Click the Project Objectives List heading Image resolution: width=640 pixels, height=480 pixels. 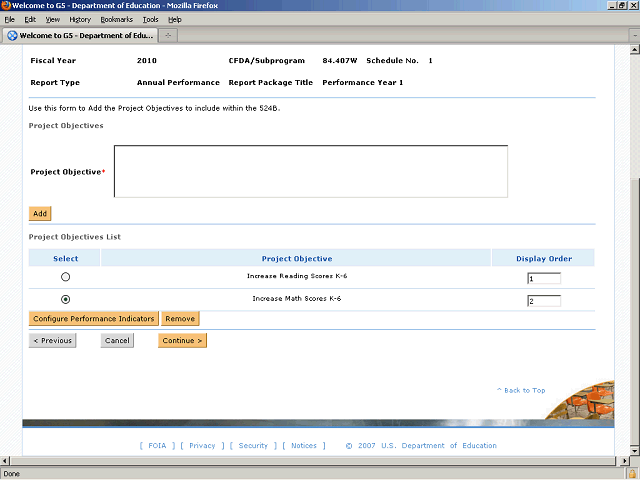click(x=75, y=237)
